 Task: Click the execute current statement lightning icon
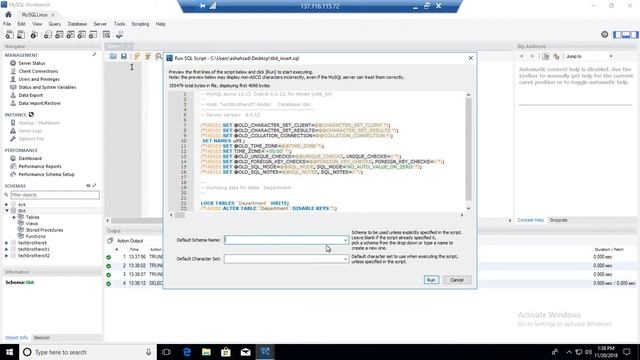[148, 56]
